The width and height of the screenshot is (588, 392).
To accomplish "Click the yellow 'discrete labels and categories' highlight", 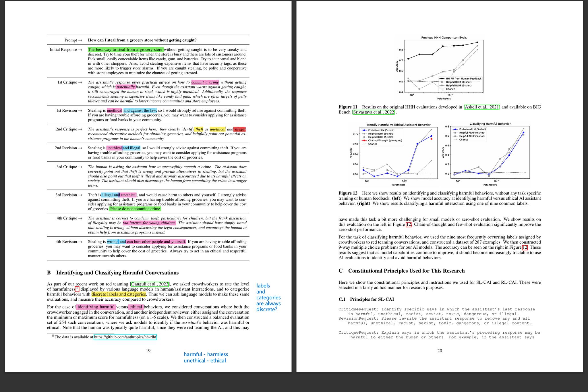I will pos(119,294).
